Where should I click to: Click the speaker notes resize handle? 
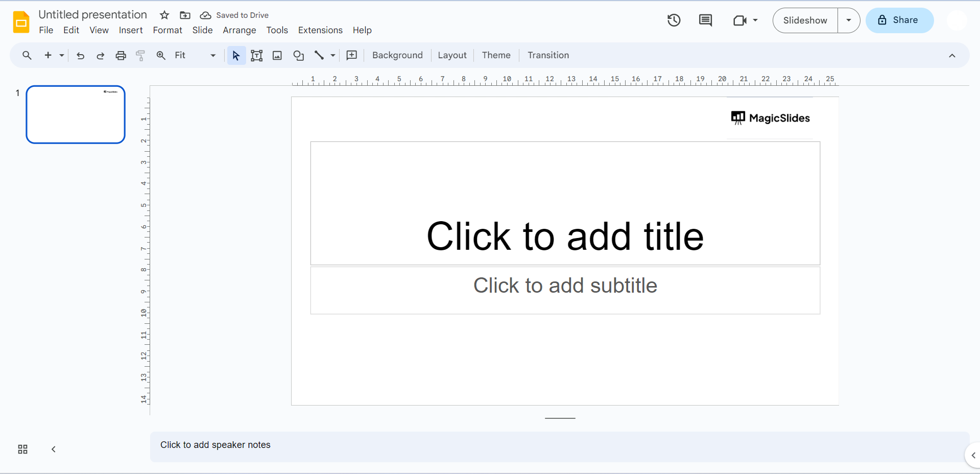(x=560, y=418)
